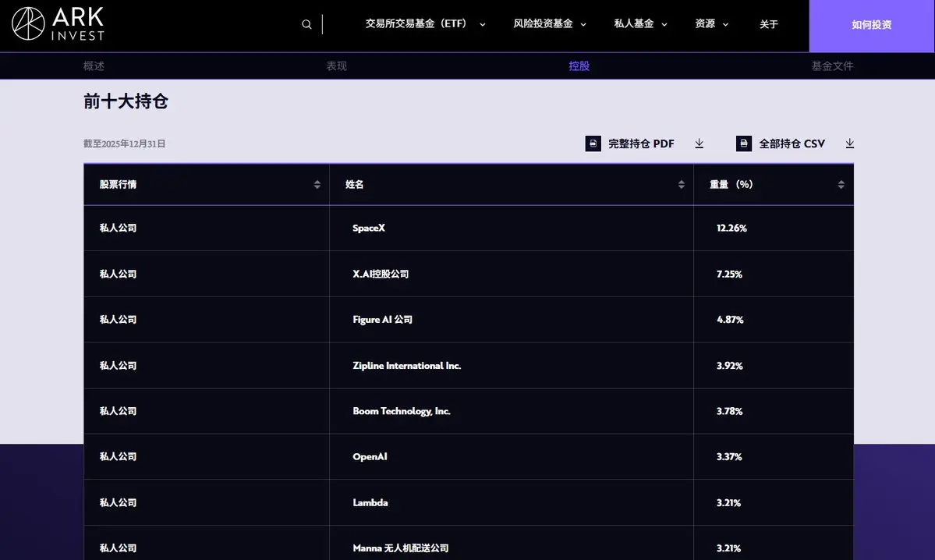Screen dimensions: 935x560
Task: Expand the 资源 dropdown
Action: (711, 24)
